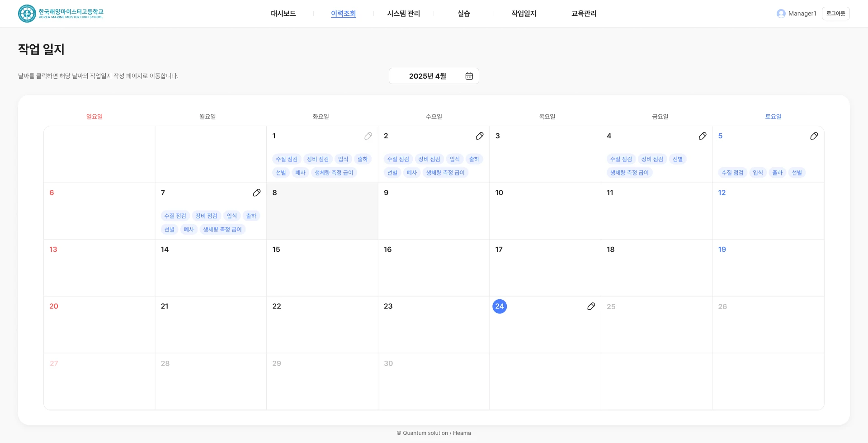The image size is (868, 443).
Task: Select the 실습 menu
Action: coord(464,14)
